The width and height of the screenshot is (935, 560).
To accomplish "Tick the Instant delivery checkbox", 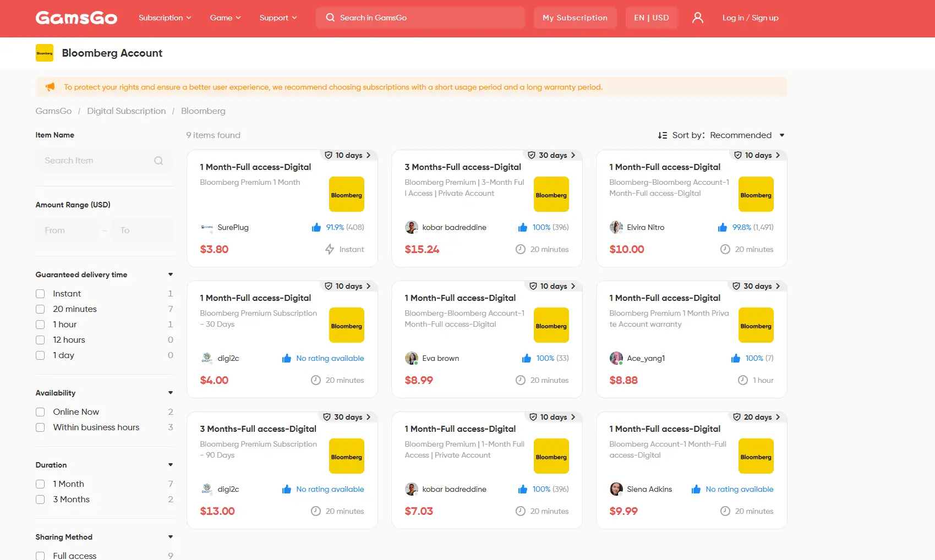I will click(x=40, y=294).
